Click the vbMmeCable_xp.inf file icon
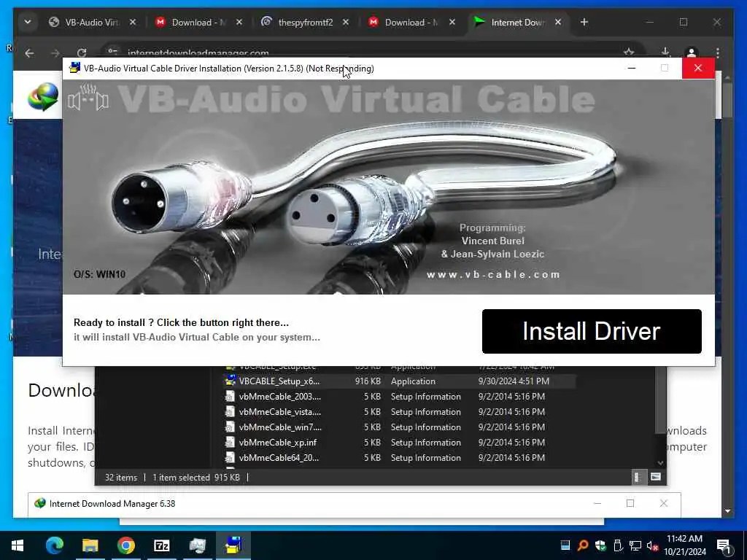The width and height of the screenshot is (747, 560). 230,443
